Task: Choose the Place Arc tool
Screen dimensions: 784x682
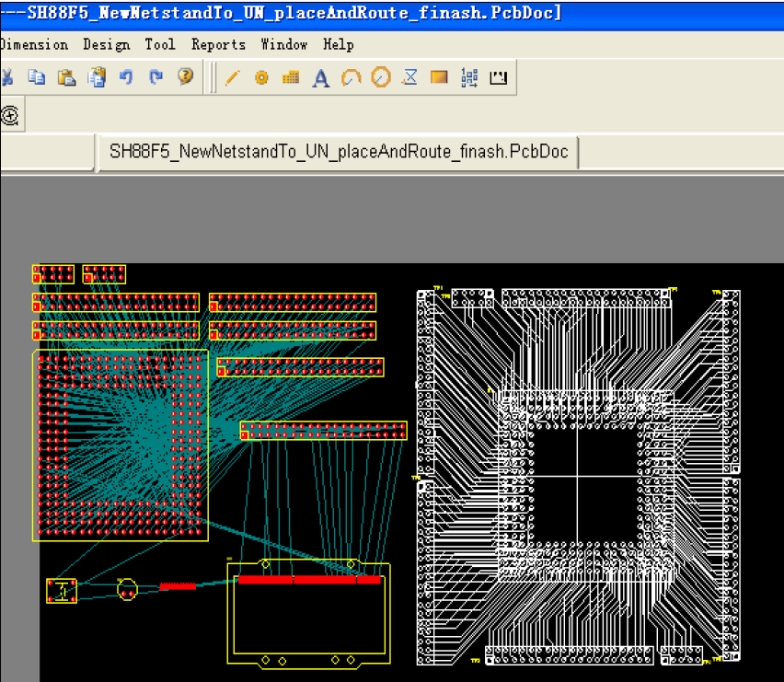Action: click(x=351, y=78)
